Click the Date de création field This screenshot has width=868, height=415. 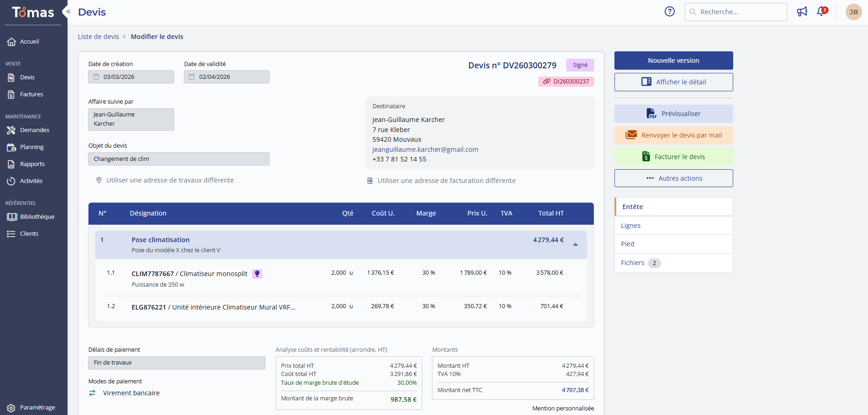coord(131,77)
